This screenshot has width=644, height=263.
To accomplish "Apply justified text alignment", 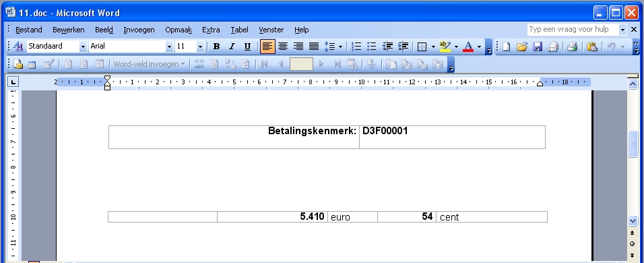I will [x=314, y=47].
